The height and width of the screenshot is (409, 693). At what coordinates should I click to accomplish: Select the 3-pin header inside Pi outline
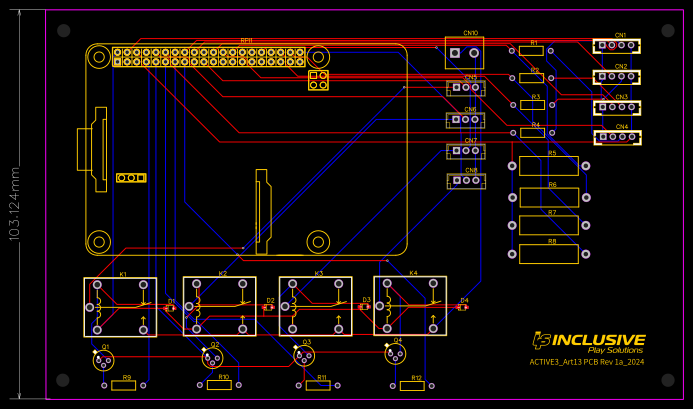click(131, 178)
